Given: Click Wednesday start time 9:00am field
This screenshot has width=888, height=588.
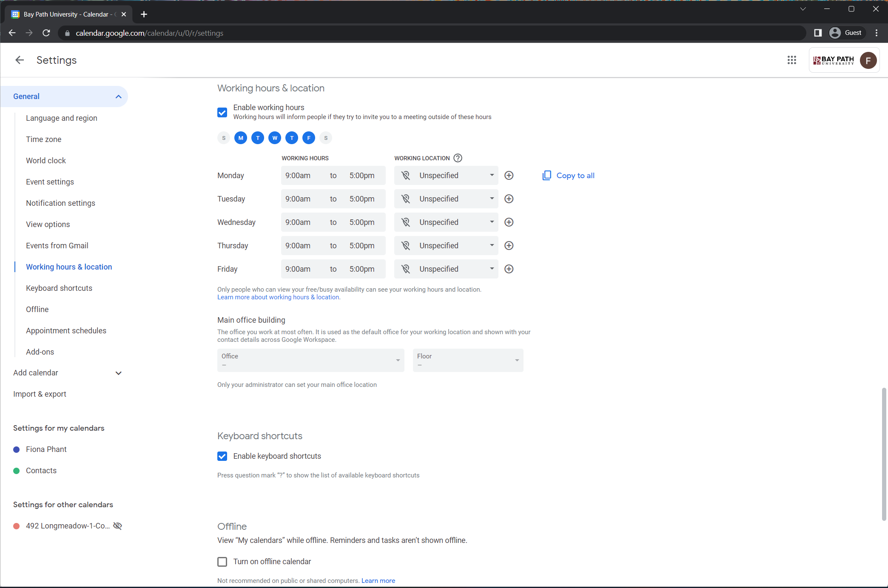Looking at the screenshot, I should pyautogui.click(x=298, y=222).
